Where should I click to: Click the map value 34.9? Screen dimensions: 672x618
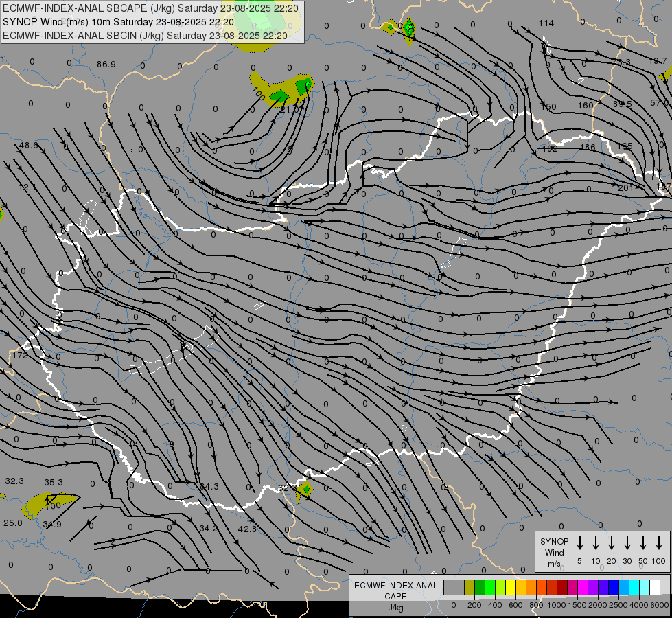(52, 524)
